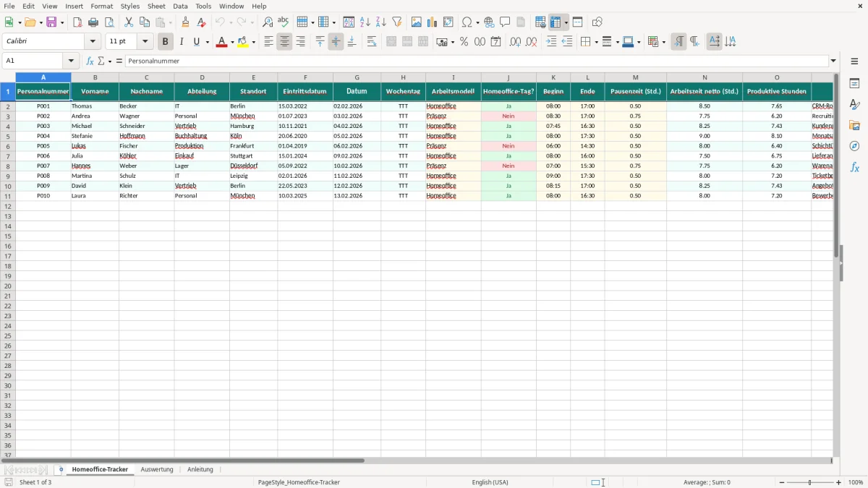Image resolution: width=868 pixels, height=488 pixels.
Task: Insert a hyperlink
Action: tap(489, 22)
